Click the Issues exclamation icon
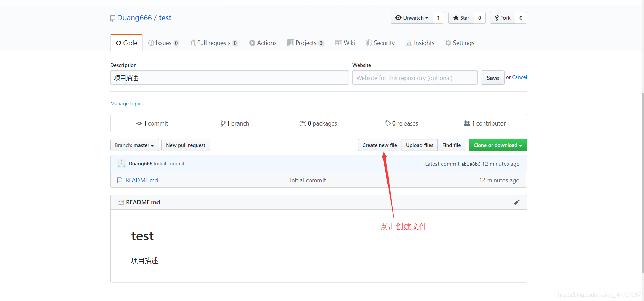Viewport: 644px width, 301px height. [x=151, y=43]
